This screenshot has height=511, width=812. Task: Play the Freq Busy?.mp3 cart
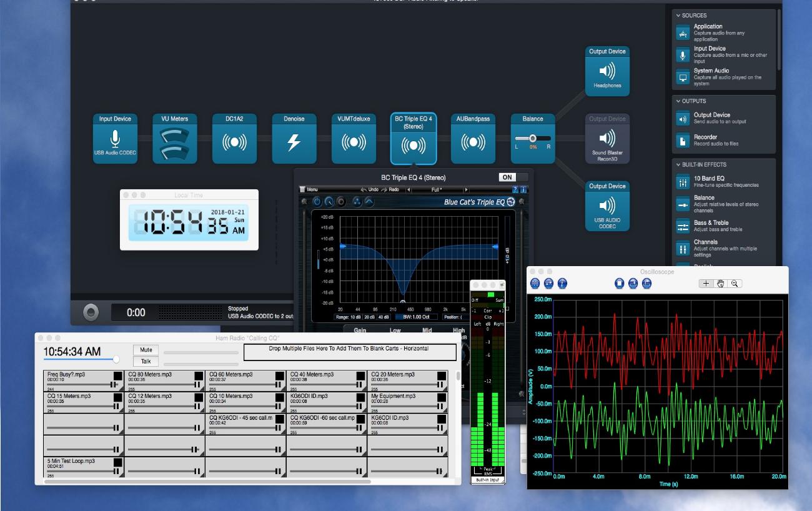(x=117, y=376)
